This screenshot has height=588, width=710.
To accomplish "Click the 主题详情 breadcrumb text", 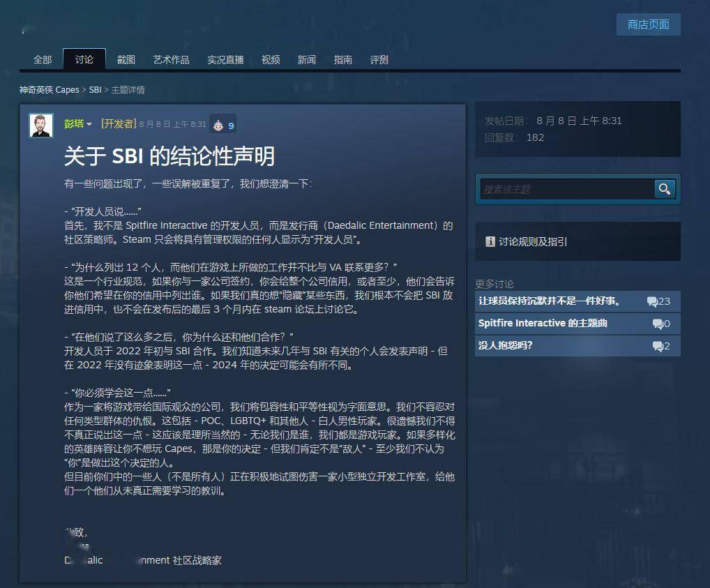I will click(x=128, y=90).
